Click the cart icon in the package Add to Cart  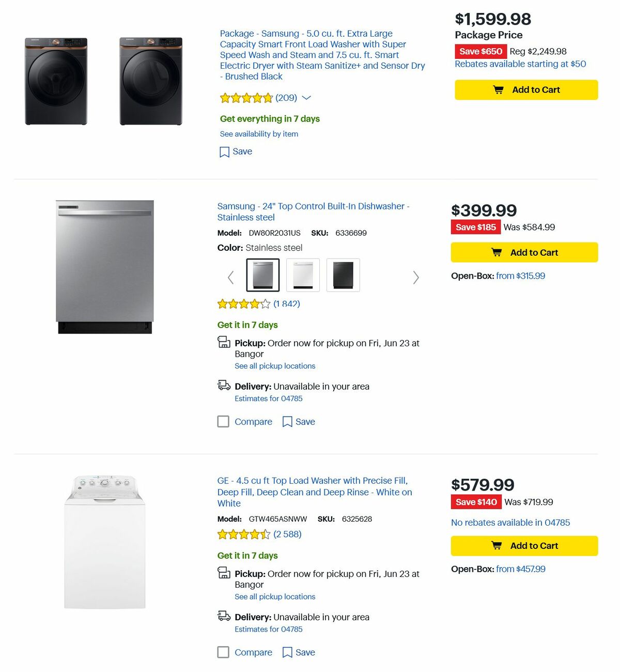[498, 89]
